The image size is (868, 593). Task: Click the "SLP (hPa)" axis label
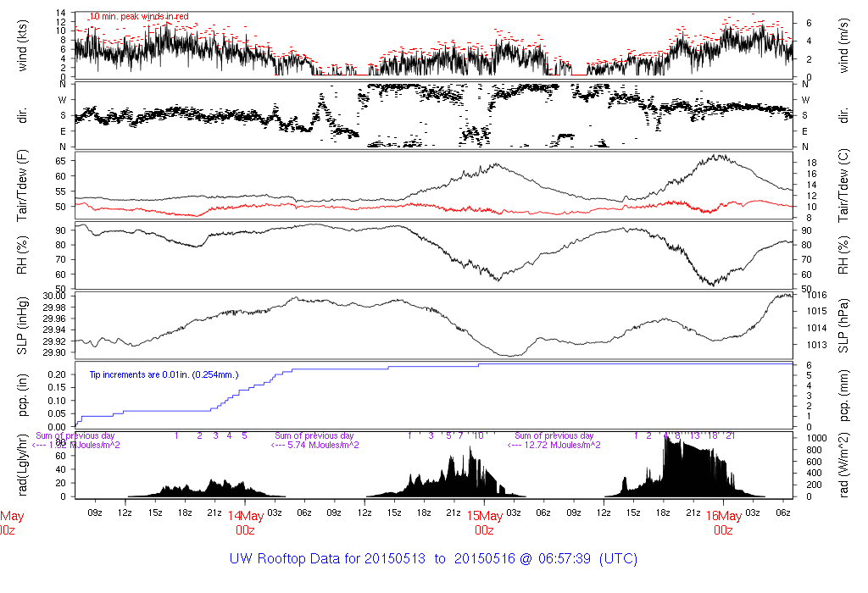843,326
